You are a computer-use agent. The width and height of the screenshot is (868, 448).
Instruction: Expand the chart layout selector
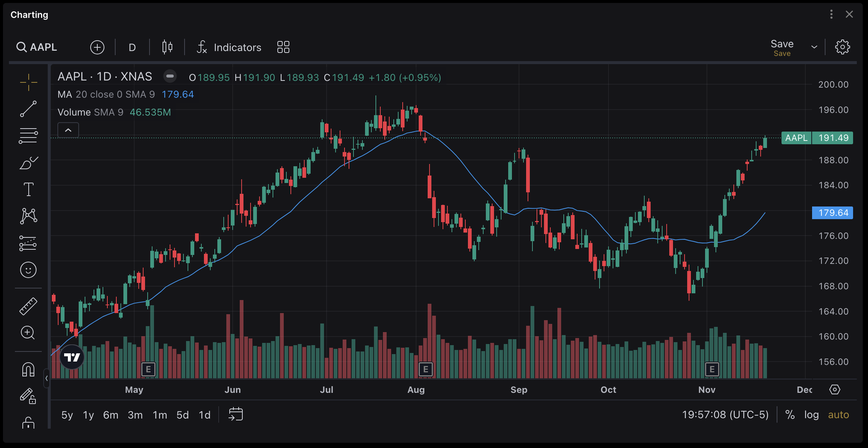pyautogui.click(x=283, y=47)
